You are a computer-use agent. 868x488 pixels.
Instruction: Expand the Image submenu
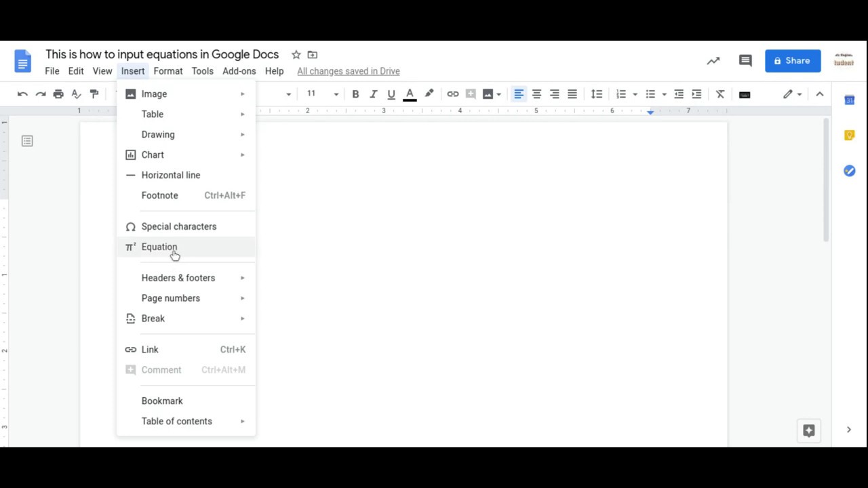pyautogui.click(x=186, y=94)
